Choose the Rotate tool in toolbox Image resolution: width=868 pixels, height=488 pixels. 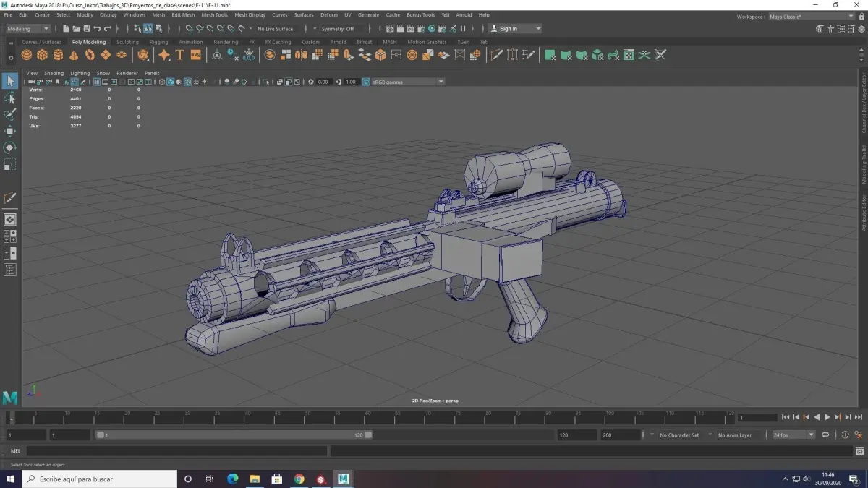[10, 147]
